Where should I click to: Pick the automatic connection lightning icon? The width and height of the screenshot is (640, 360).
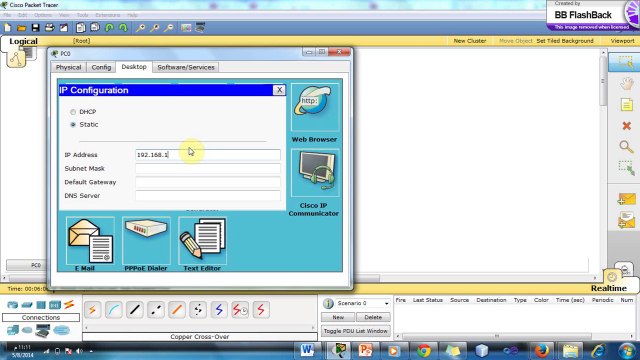pyautogui.click(x=93, y=310)
